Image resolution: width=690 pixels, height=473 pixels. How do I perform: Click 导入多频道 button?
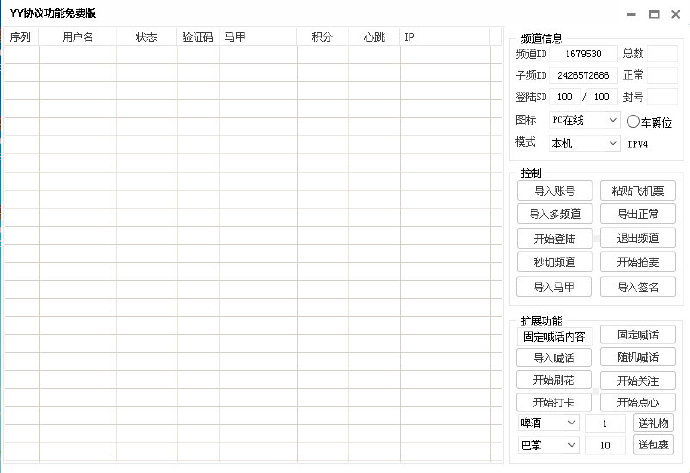click(x=554, y=214)
